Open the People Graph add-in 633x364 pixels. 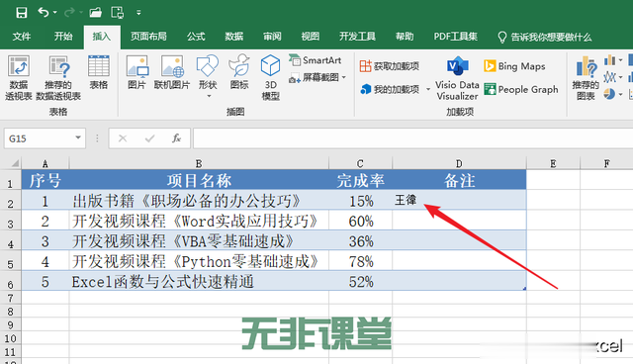[x=521, y=89]
